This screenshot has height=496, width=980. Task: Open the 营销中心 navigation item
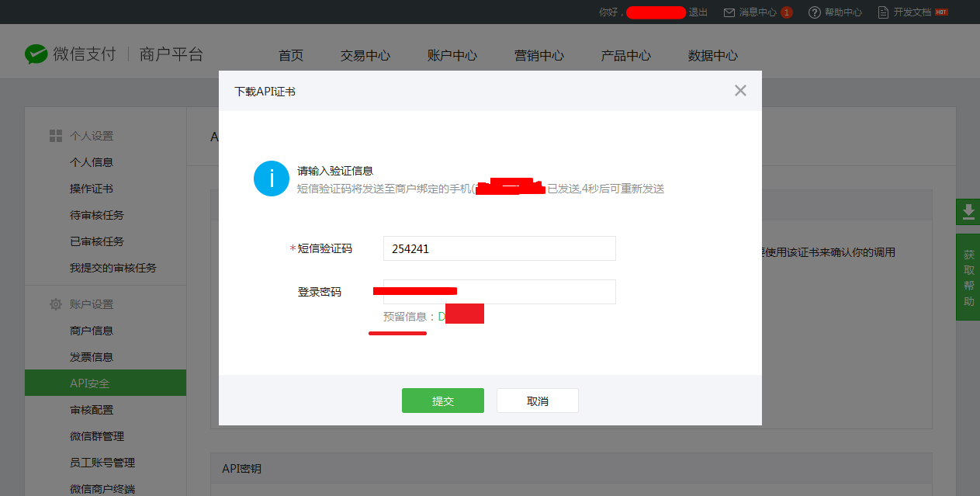coord(539,55)
